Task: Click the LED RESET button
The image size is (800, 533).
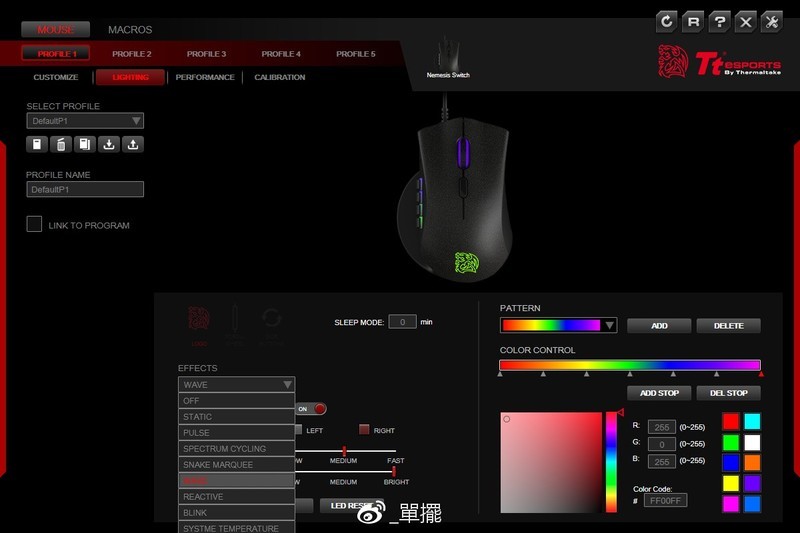Action: coord(352,505)
